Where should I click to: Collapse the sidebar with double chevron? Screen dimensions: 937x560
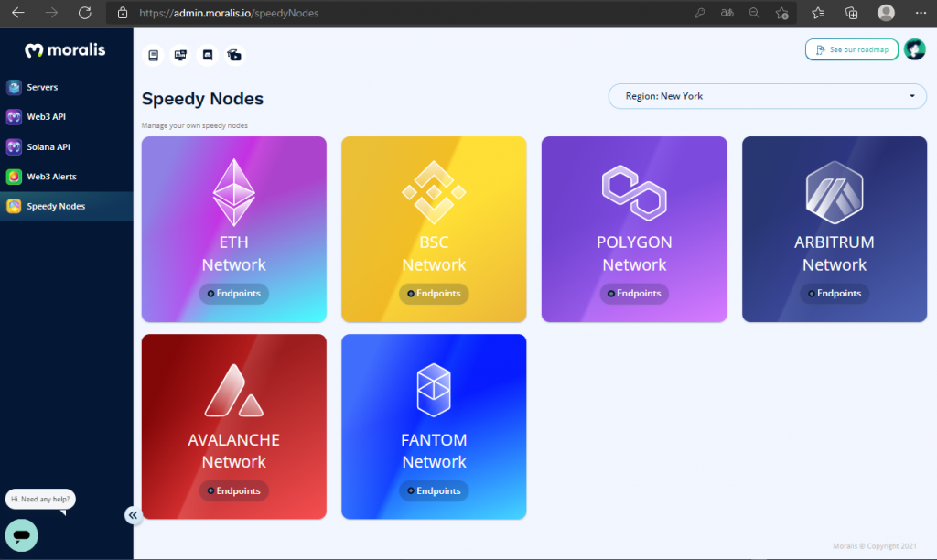pyautogui.click(x=133, y=515)
